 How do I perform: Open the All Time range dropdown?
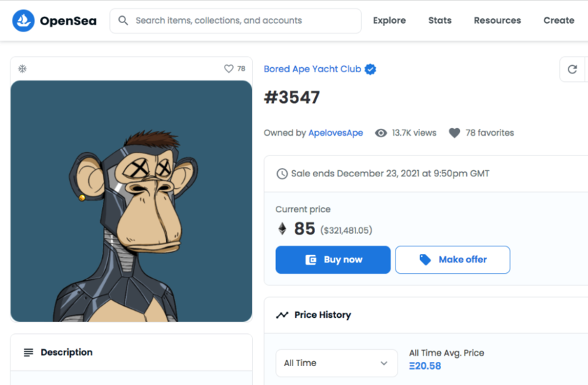click(336, 363)
